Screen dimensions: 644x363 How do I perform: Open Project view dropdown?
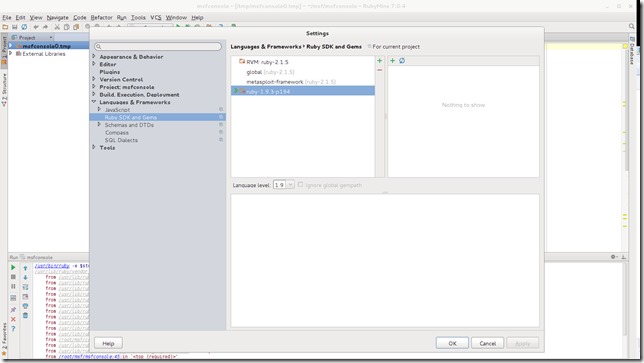(51, 37)
